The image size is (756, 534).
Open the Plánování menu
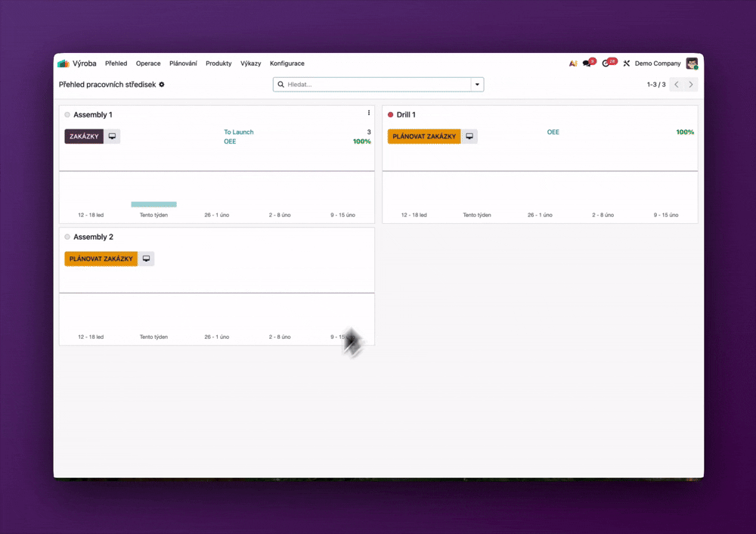[x=183, y=64]
